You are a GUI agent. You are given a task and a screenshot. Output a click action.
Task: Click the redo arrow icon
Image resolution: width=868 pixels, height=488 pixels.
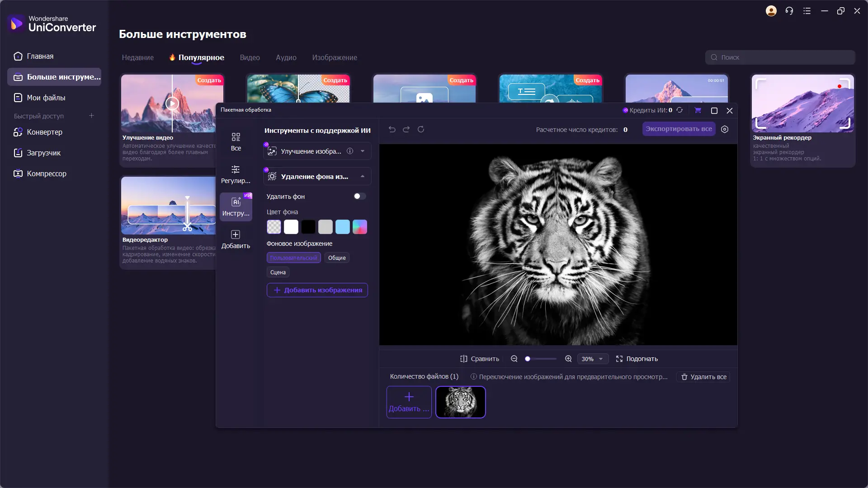[406, 129]
